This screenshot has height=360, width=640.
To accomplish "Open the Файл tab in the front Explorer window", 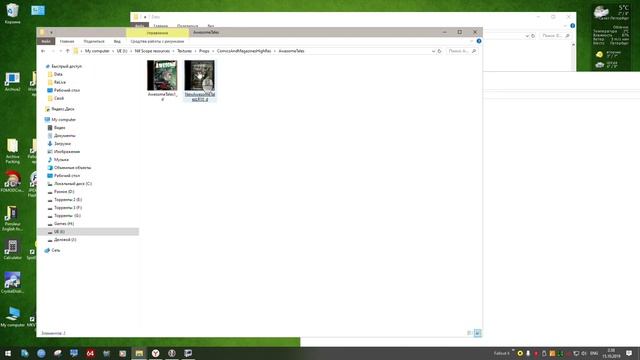I will [x=46, y=41].
